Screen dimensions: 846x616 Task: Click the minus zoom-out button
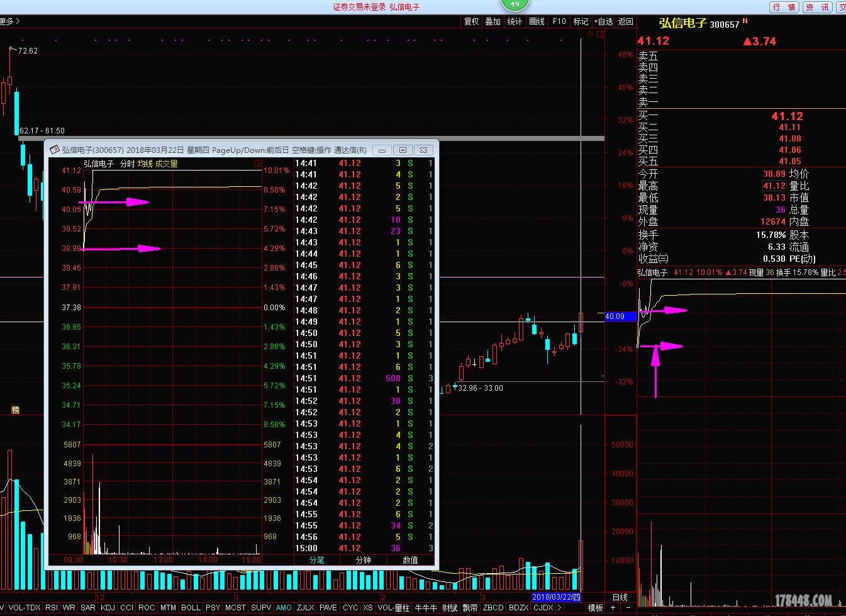tap(628, 608)
